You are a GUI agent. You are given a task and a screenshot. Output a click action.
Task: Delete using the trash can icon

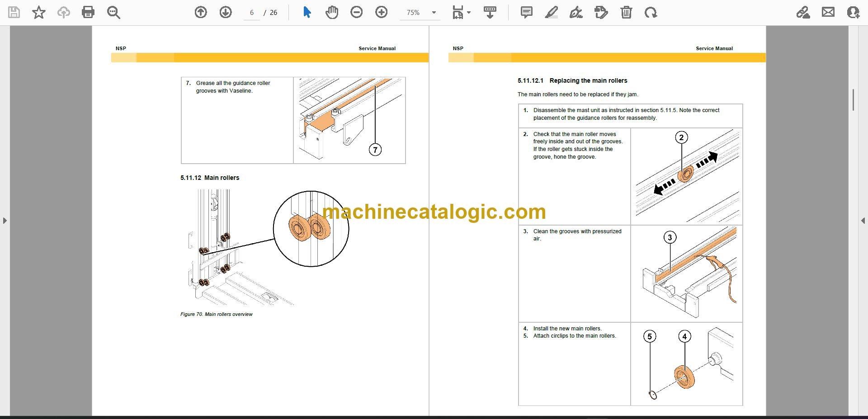click(626, 12)
